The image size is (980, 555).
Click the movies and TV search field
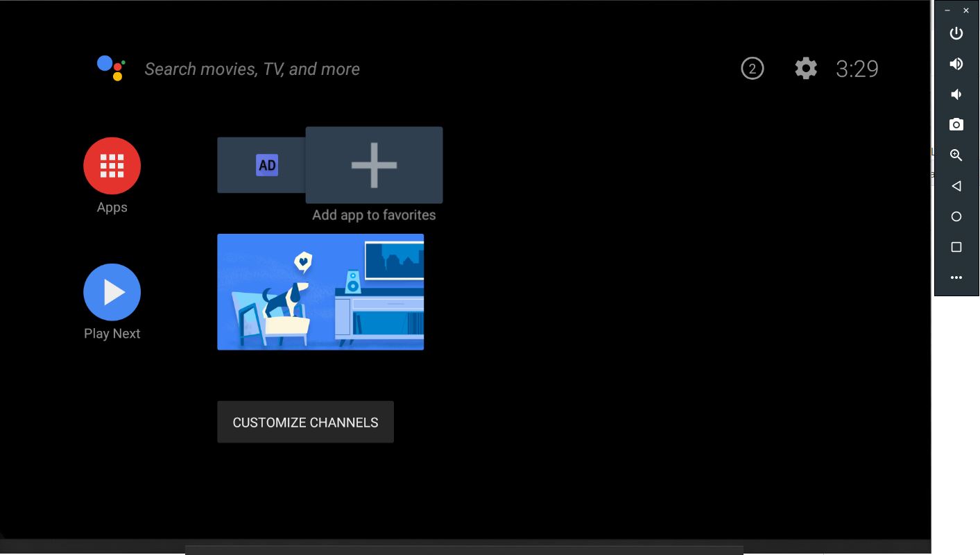point(252,68)
